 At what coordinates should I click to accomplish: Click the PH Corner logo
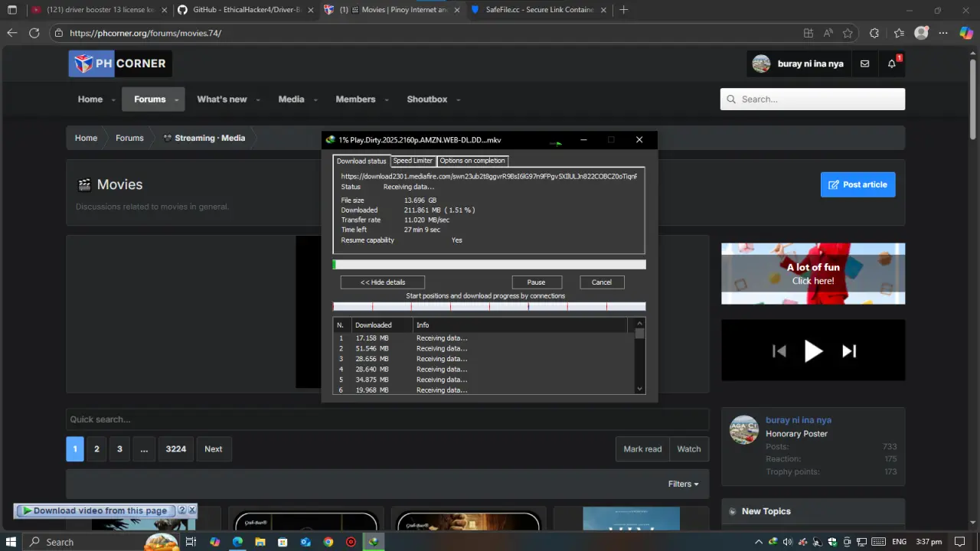coord(119,64)
